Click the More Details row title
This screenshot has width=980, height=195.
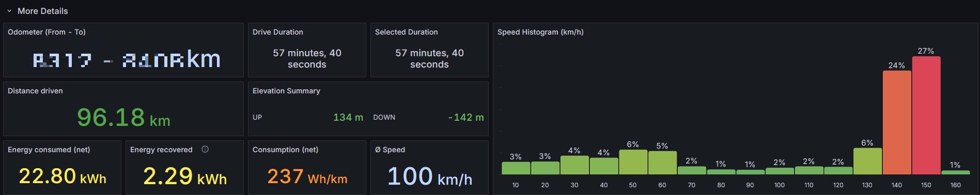pyautogui.click(x=42, y=11)
